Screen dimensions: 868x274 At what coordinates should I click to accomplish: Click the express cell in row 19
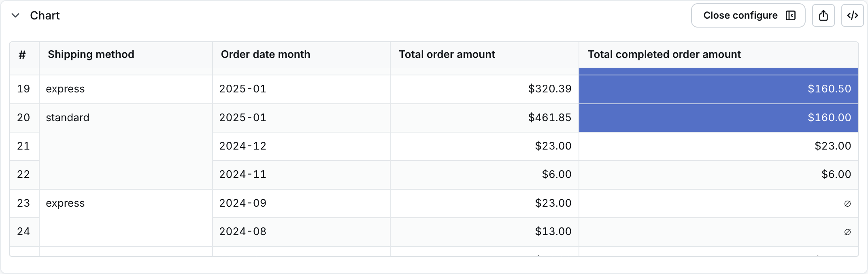(x=126, y=89)
